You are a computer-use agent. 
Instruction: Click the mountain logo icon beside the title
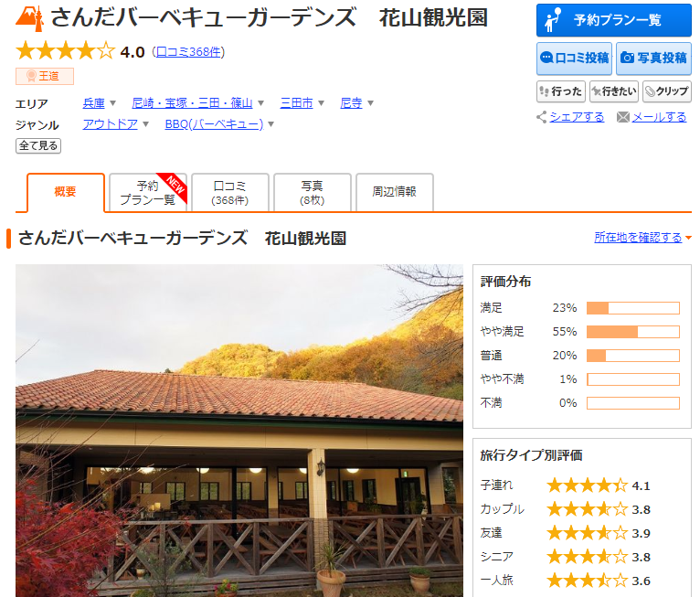(30, 17)
